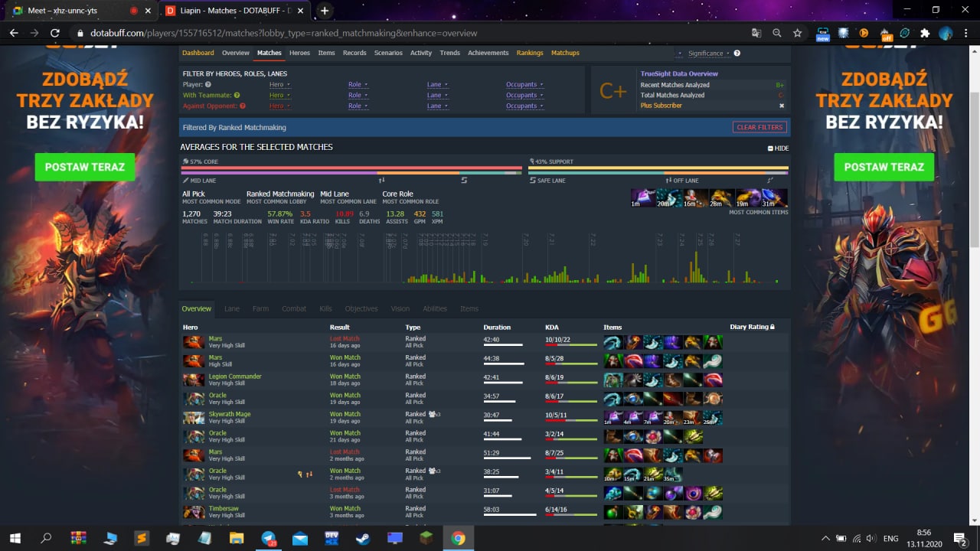This screenshot has height=551, width=980.
Task: Bookmark this page with the star icon
Action: coord(797,33)
